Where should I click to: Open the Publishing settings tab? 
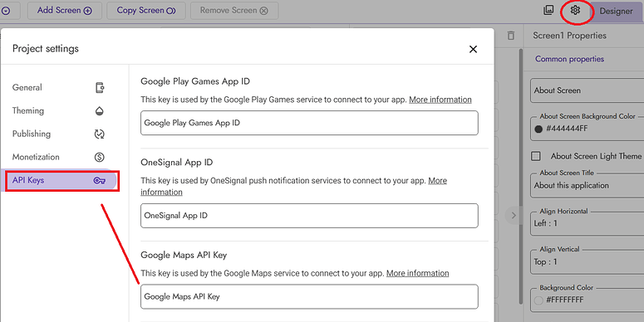coord(59,134)
